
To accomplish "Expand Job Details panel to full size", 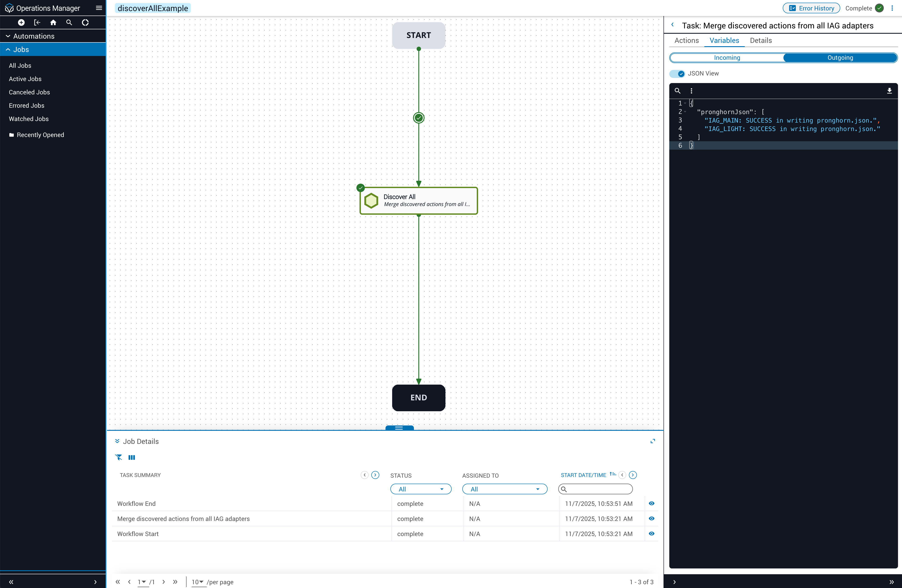I will click(653, 441).
